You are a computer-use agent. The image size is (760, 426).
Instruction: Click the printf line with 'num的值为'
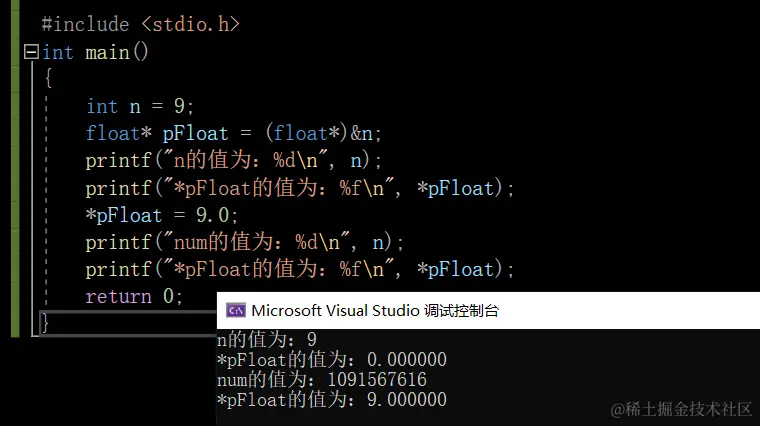click(244, 242)
